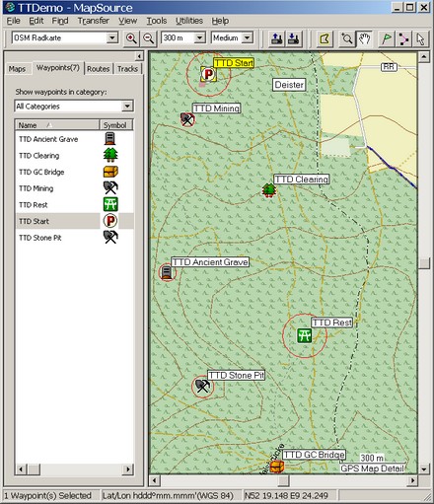
Task: Open the Tools menu
Action: tap(157, 21)
